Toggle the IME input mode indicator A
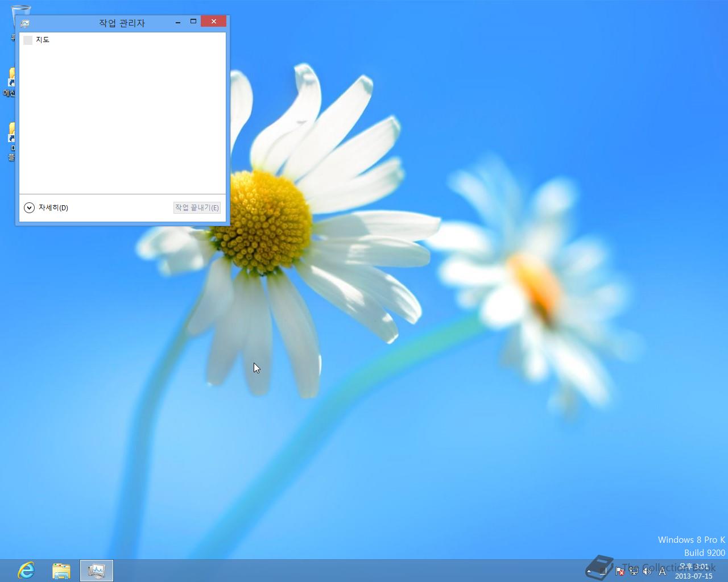Image resolution: width=728 pixels, height=582 pixels. click(662, 571)
